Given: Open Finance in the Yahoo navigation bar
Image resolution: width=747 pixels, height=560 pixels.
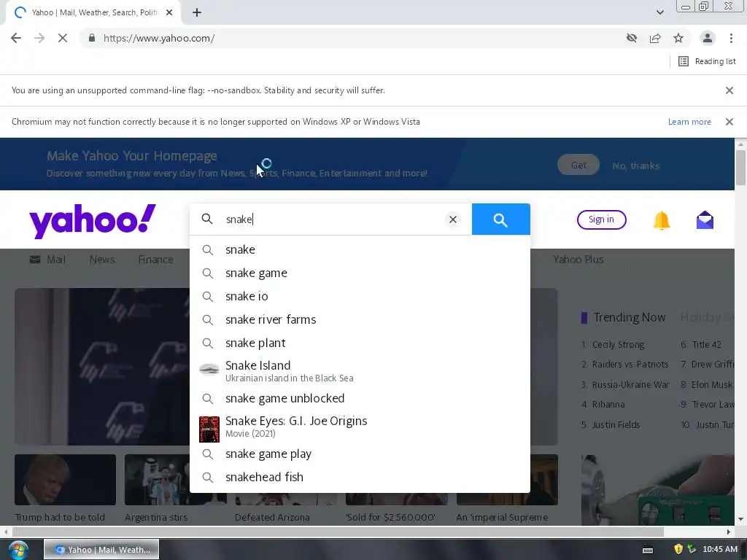Looking at the screenshot, I should [155, 260].
